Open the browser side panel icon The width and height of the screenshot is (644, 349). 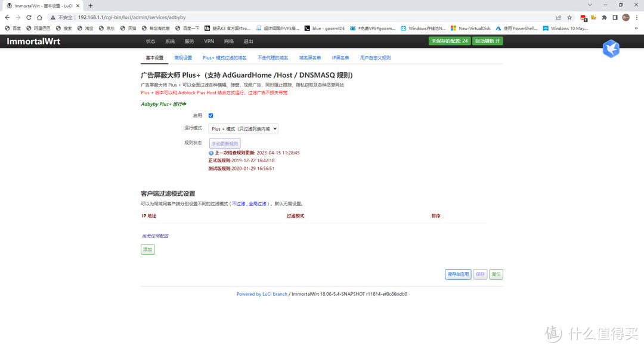click(615, 17)
